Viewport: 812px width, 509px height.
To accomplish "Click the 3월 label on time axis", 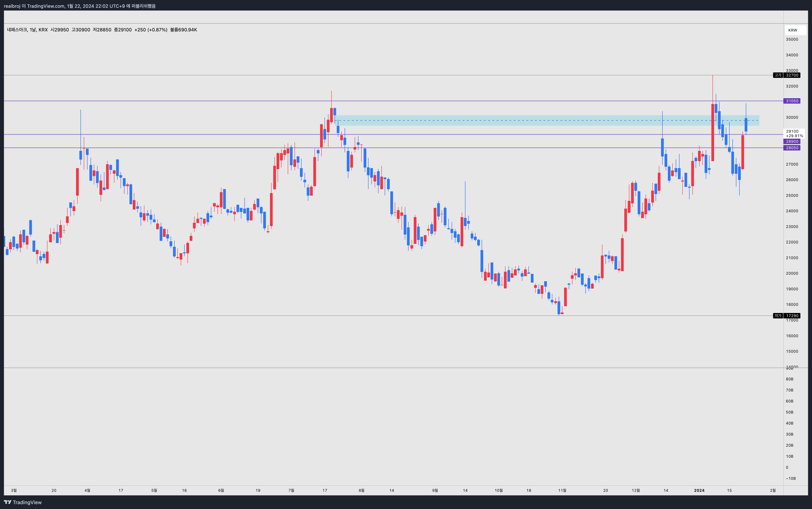I will [14, 490].
